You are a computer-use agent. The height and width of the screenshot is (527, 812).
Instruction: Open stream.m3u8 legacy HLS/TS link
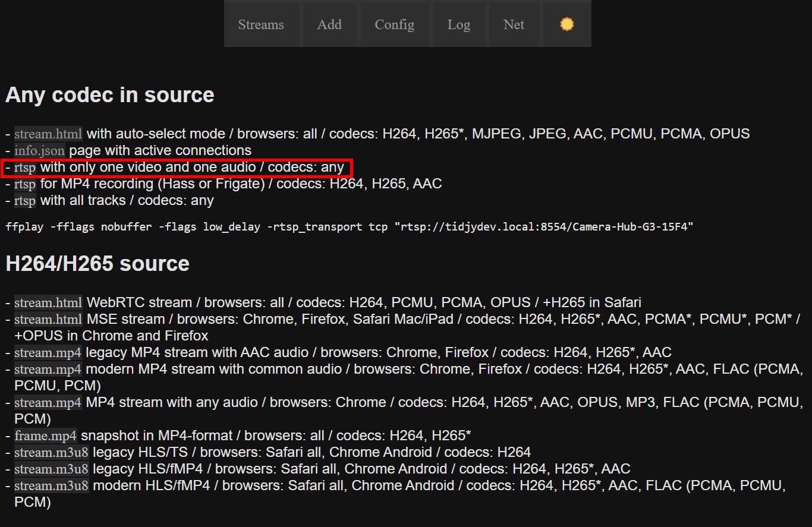[52, 453]
